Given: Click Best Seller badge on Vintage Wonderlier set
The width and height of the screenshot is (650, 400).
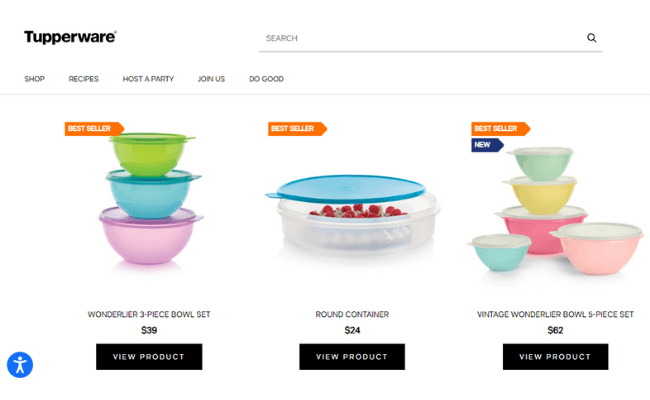Looking at the screenshot, I should click(x=501, y=128).
